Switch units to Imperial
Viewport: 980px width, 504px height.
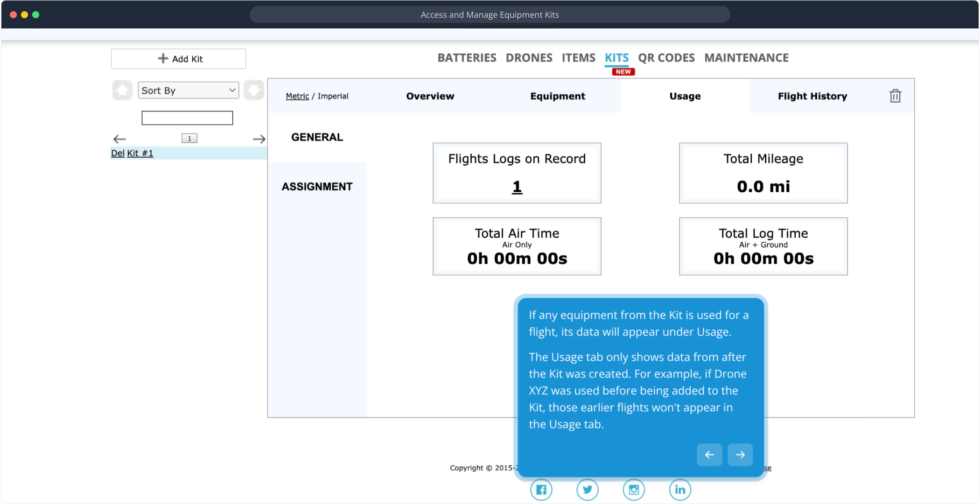pos(333,96)
